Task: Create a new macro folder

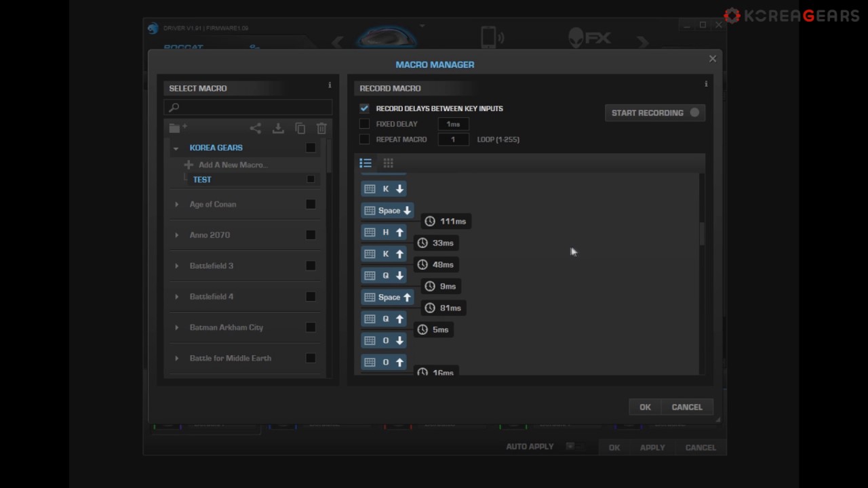Action: pyautogui.click(x=178, y=128)
